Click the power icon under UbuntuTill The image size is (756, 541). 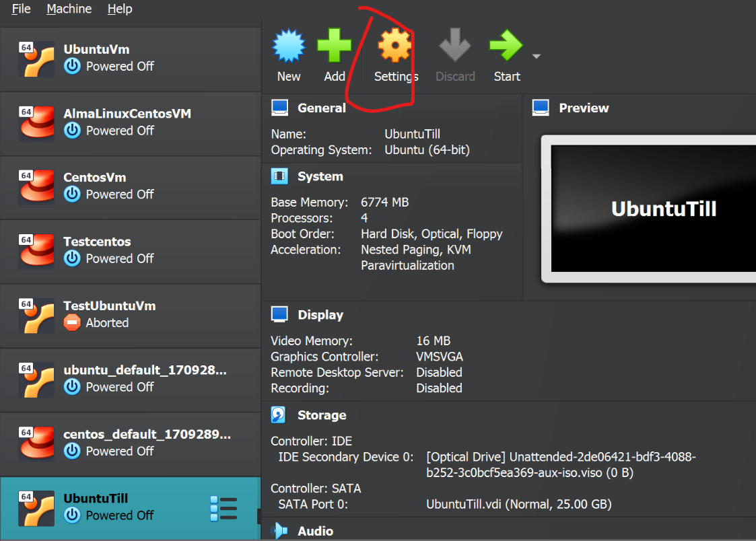pyautogui.click(x=72, y=515)
